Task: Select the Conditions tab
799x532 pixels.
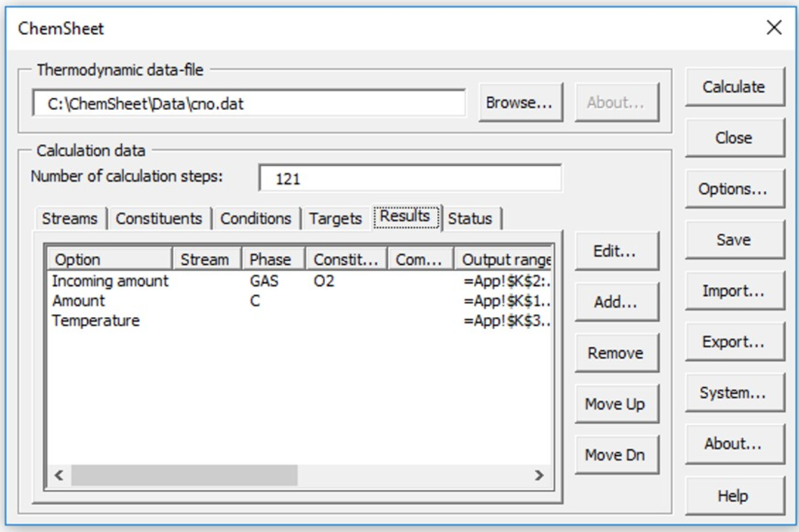Action: 256,218
